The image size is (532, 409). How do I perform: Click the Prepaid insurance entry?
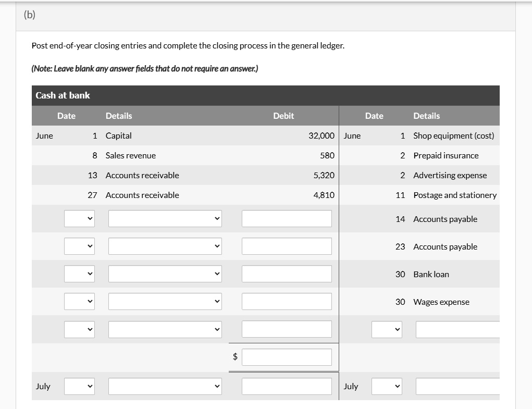[x=446, y=155]
